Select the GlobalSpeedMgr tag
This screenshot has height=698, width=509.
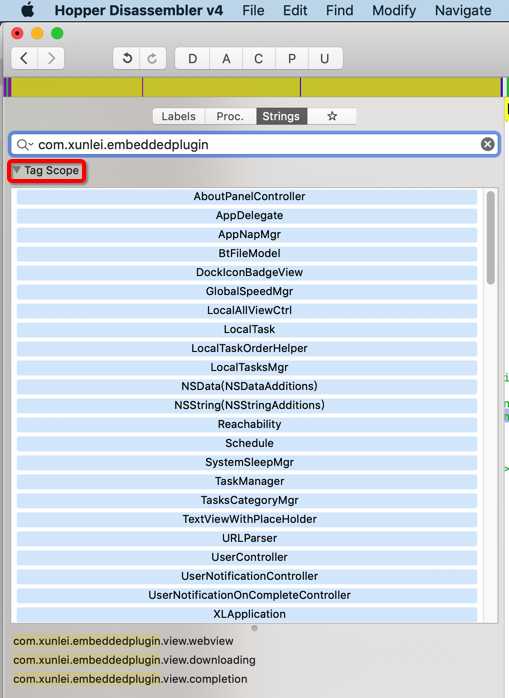click(x=247, y=292)
